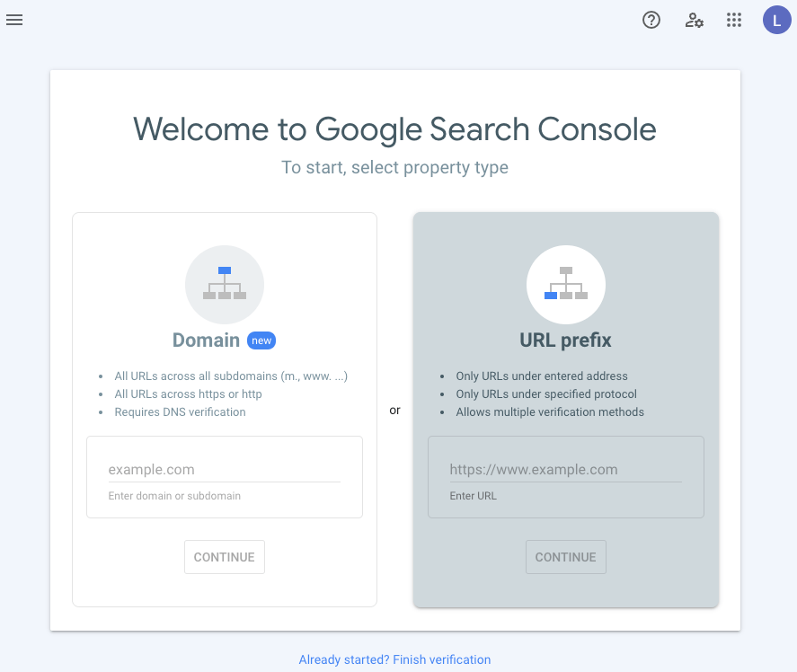Viewport: 797px width, 672px height.
Task: Open the Help question mark icon
Action: (x=651, y=20)
